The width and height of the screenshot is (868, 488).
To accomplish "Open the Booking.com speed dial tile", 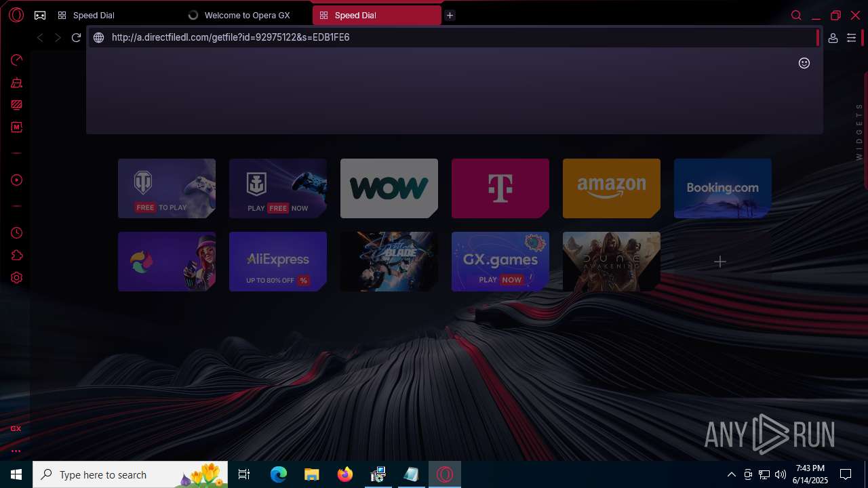I will pyautogui.click(x=723, y=188).
